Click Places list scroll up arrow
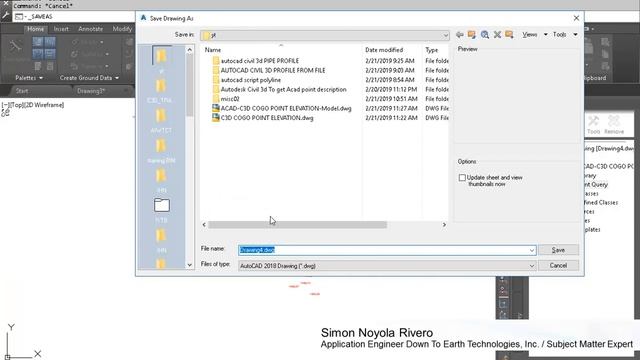The image size is (640, 360). coord(189,50)
